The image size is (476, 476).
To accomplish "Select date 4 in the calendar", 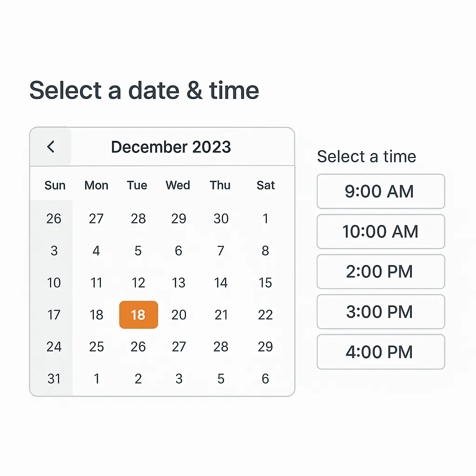I will pyautogui.click(x=96, y=251).
